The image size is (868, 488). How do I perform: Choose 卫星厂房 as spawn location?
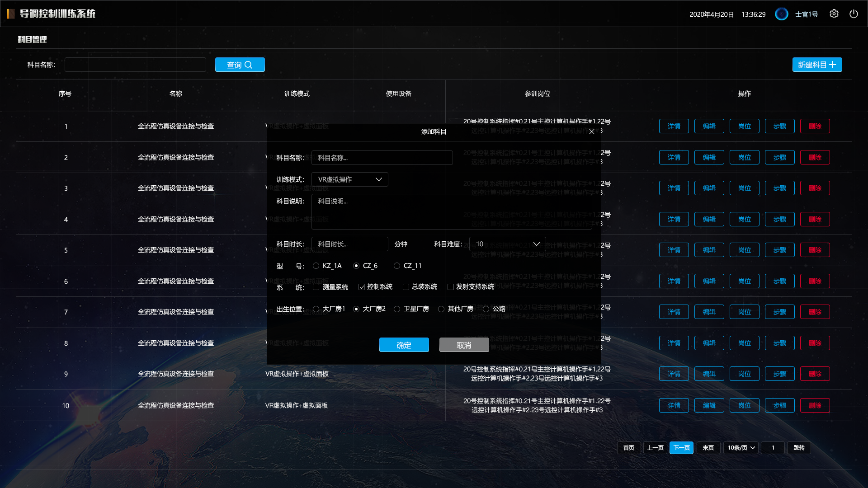tap(397, 309)
